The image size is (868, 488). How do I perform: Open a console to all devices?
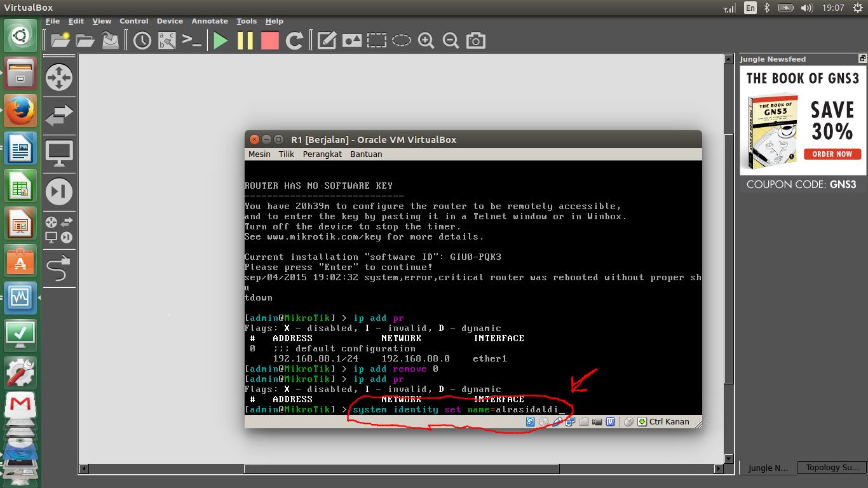point(191,40)
